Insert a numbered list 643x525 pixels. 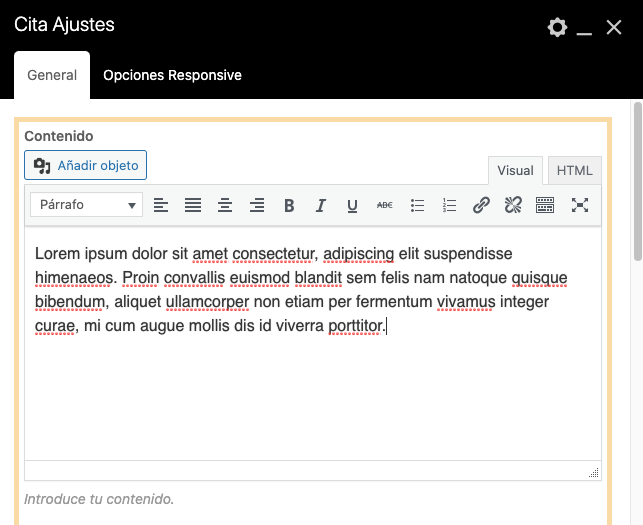(449, 205)
